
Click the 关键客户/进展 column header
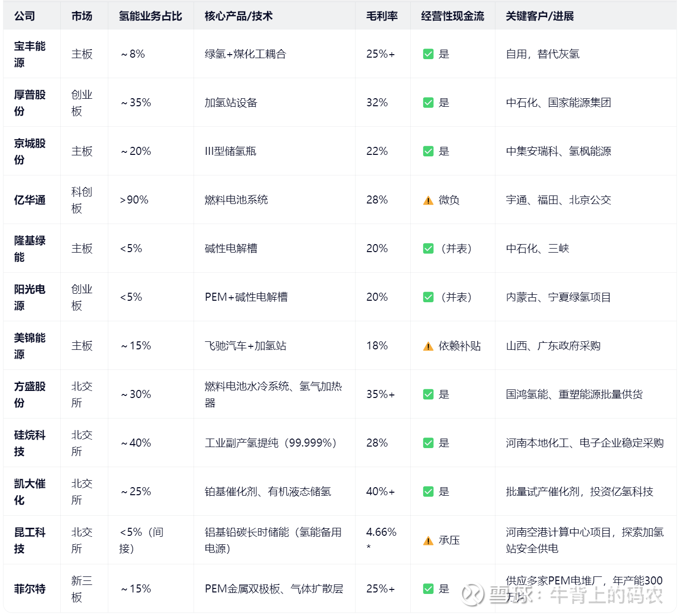point(540,16)
